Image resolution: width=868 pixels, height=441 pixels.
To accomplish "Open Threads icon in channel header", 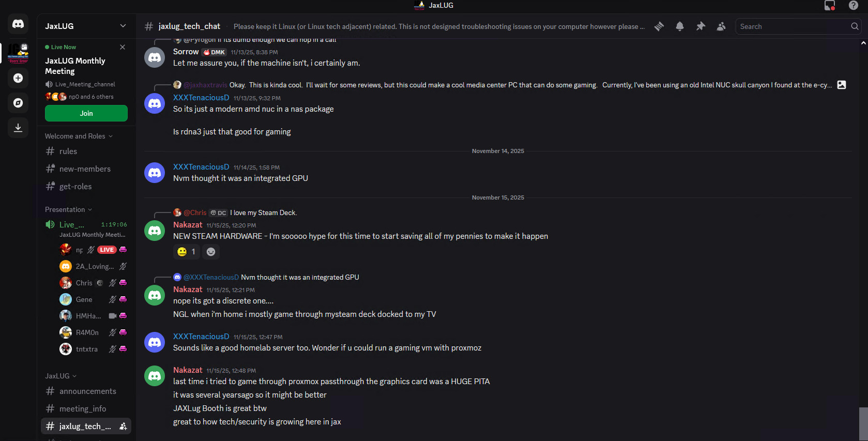I will [x=659, y=26].
